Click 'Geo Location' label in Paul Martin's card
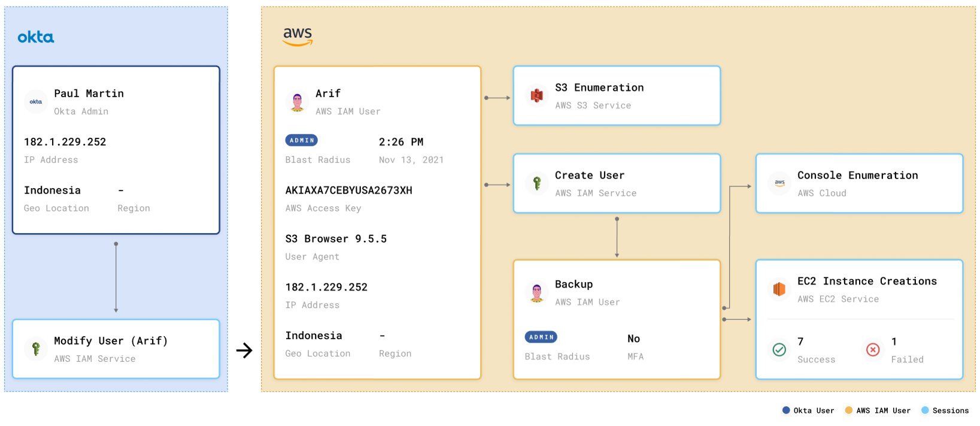Screen dimensions: 980x426 pos(56,209)
